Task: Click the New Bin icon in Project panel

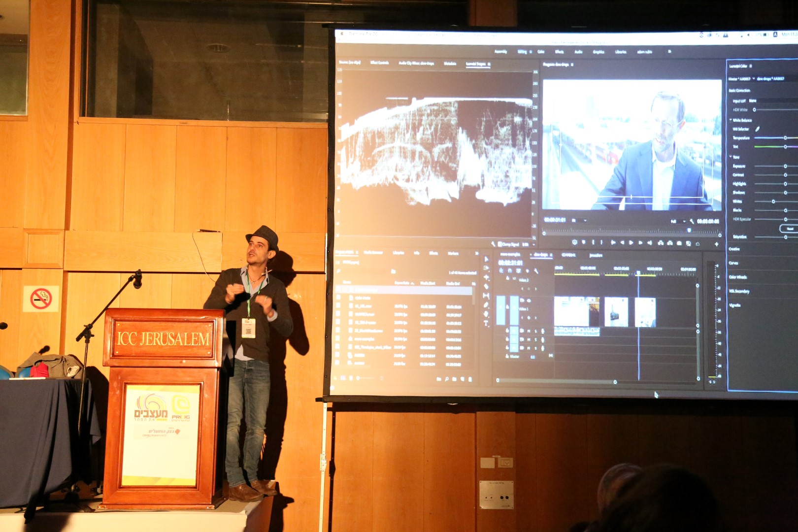Action: (454, 379)
